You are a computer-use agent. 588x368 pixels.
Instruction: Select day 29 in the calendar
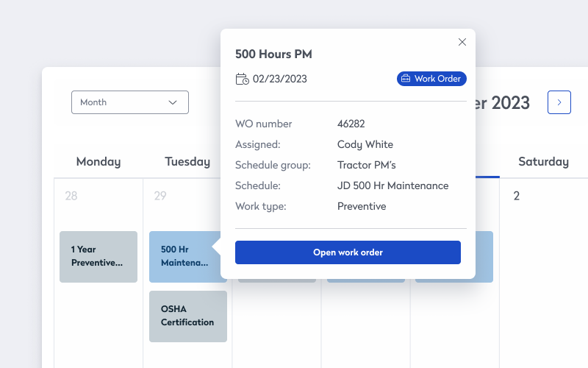[x=159, y=196]
